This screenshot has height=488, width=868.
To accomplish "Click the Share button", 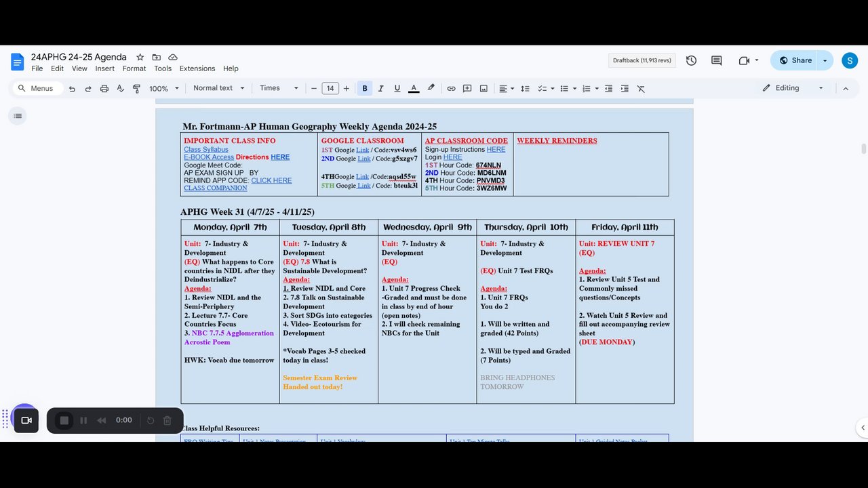I will point(793,60).
